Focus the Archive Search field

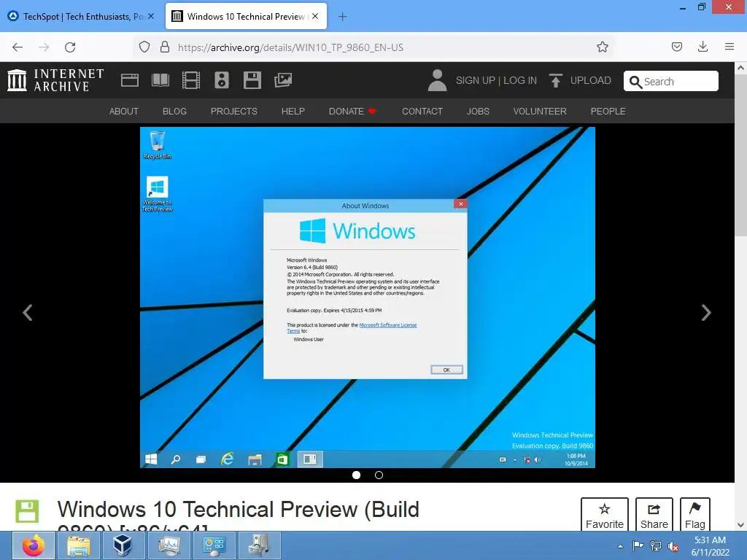tap(671, 81)
